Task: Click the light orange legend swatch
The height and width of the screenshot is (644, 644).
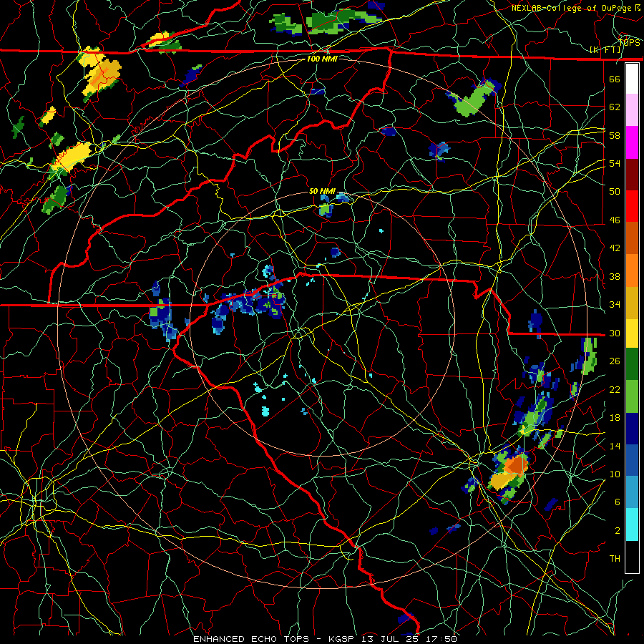Action: coord(632,270)
